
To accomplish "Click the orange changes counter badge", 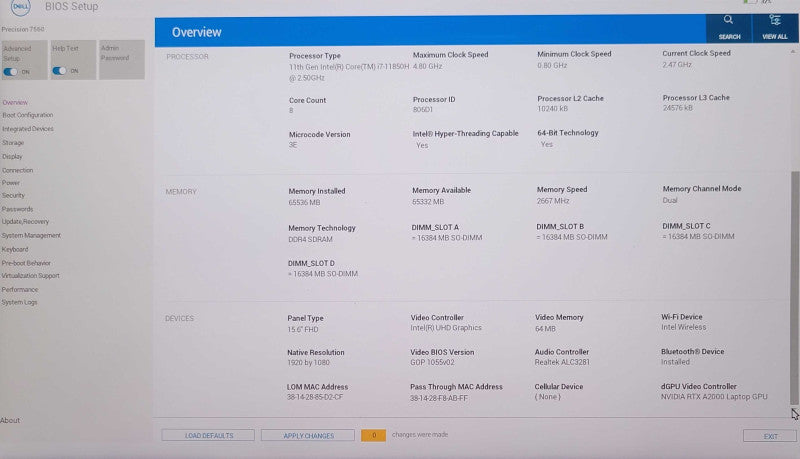I will tap(373, 435).
